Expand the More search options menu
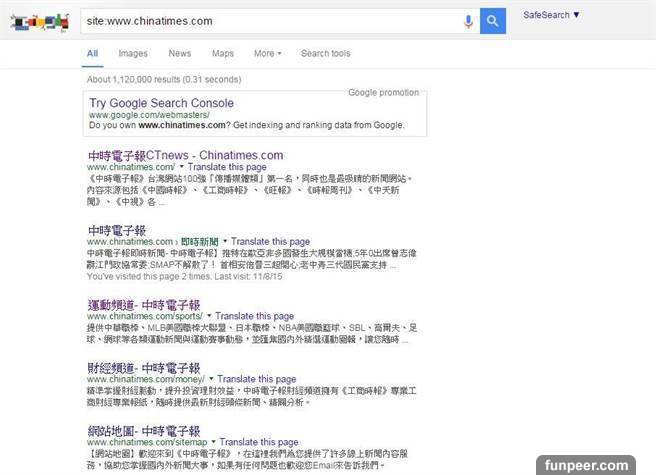The height and width of the screenshot is (475, 656). pos(267,53)
